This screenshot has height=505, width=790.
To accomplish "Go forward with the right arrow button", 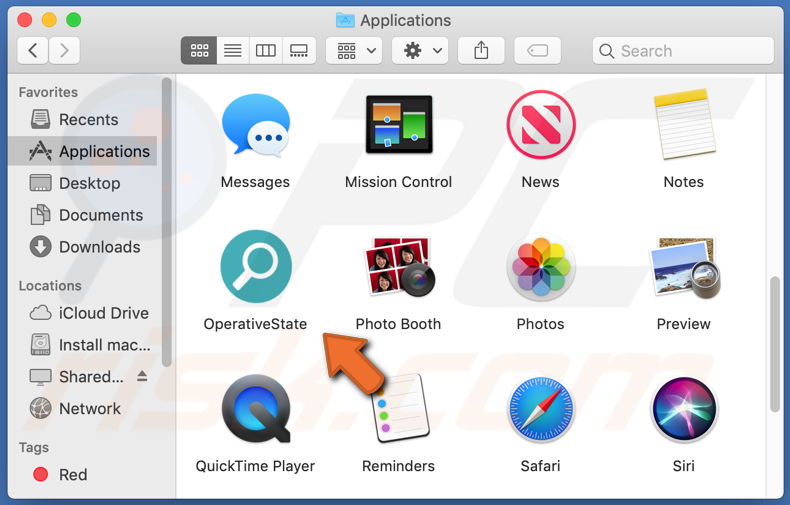I will [x=64, y=50].
